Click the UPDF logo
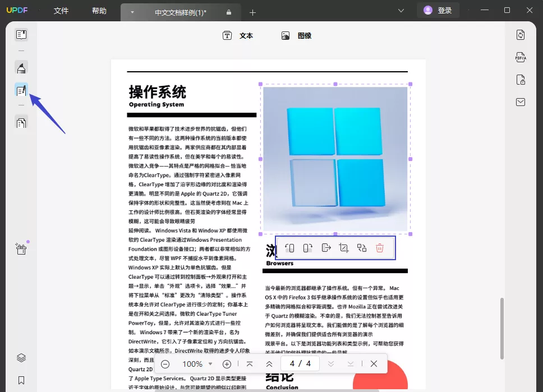Viewport: 543px width, 392px height. (x=17, y=10)
